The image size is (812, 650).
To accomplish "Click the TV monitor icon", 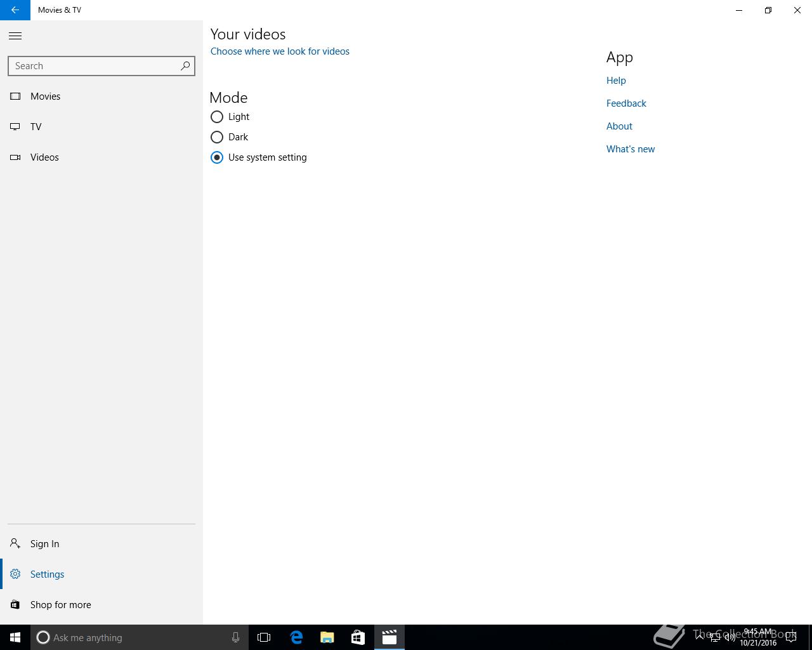I will click(15, 127).
